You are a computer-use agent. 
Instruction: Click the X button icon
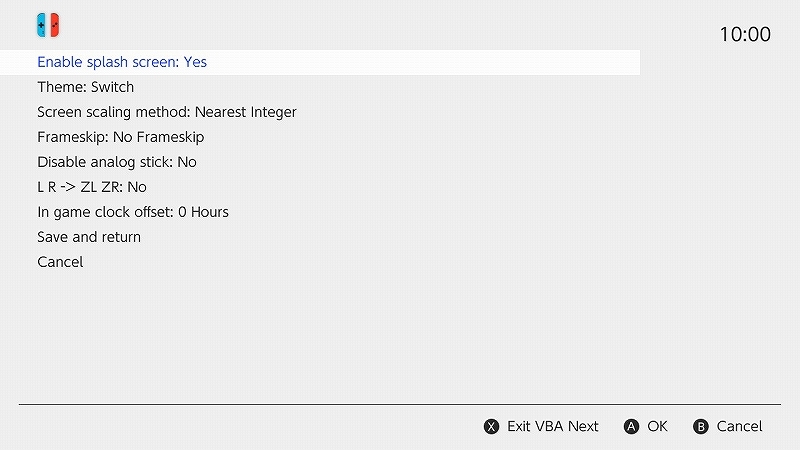click(491, 427)
